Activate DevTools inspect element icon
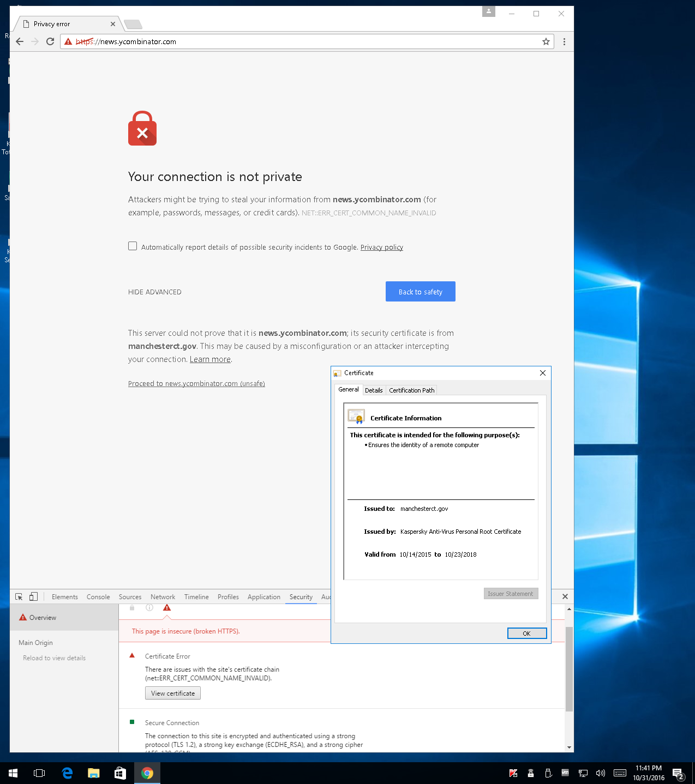695x784 pixels. (19, 596)
